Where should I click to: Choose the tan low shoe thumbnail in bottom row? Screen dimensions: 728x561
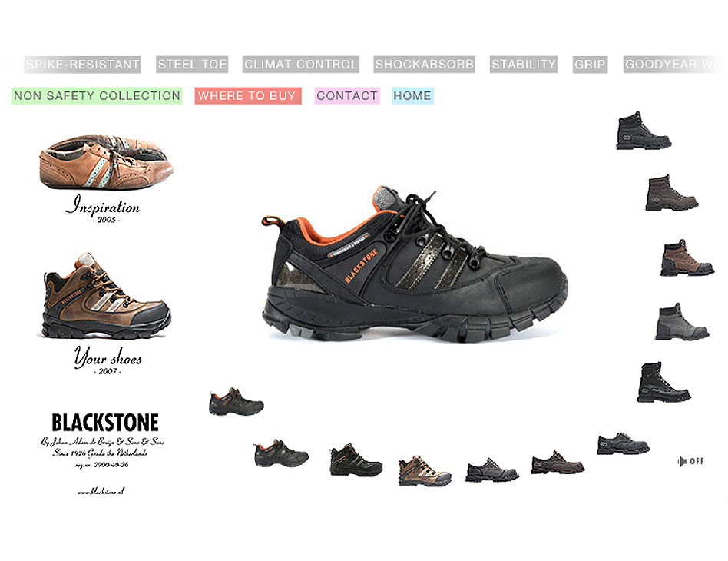425,471
